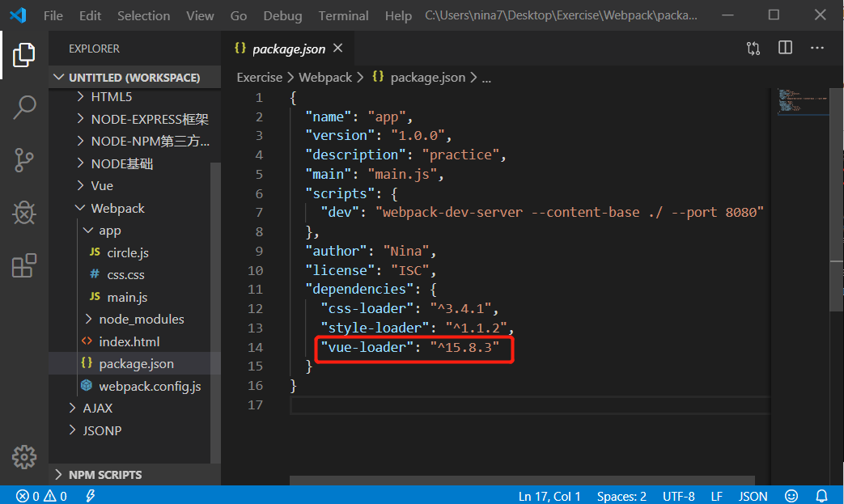Click Webpack in the breadcrumb

(x=325, y=78)
